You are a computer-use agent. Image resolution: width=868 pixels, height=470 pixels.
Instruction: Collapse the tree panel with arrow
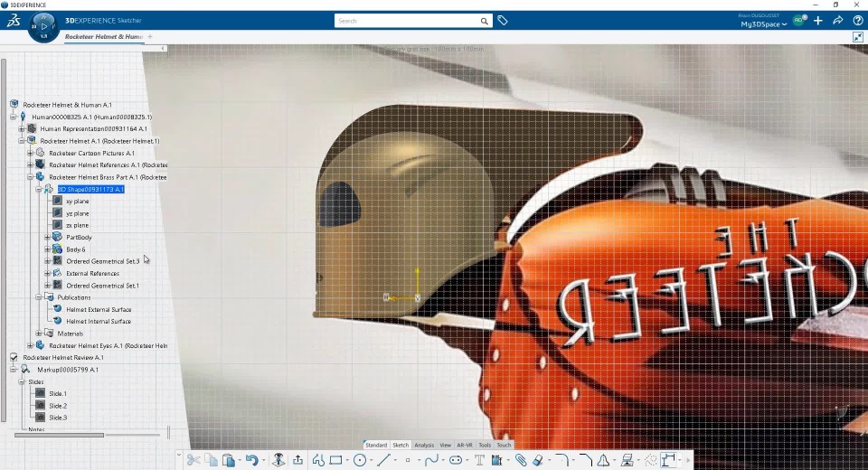point(163,49)
